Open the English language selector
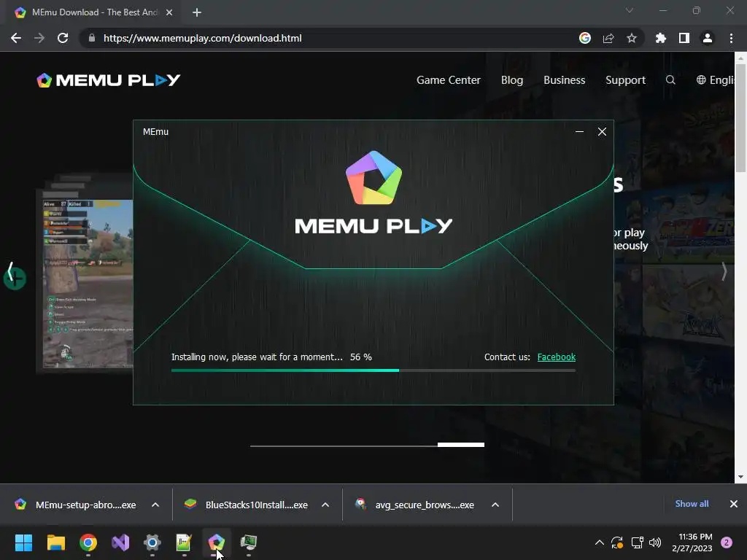The image size is (747, 560). [x=715, y=80]
